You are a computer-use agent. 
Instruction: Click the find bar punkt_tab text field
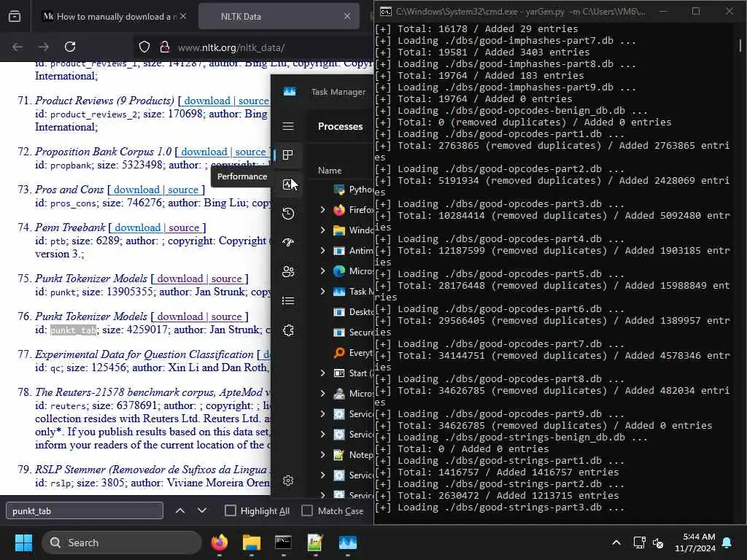85,510
